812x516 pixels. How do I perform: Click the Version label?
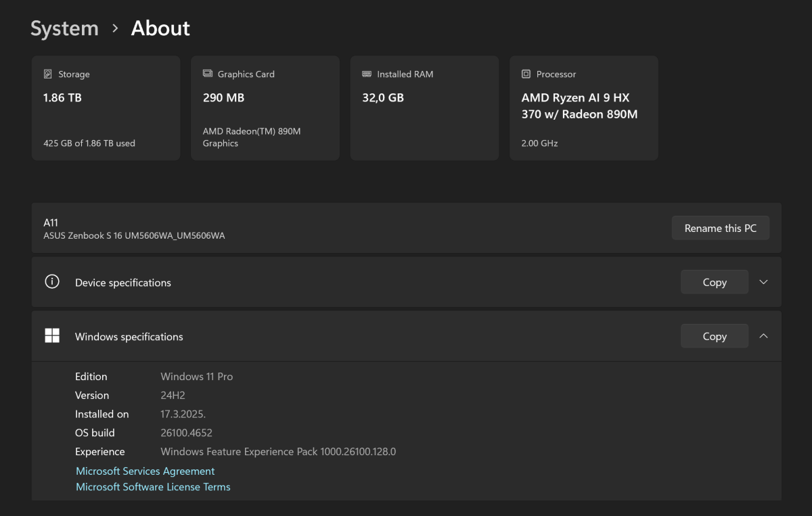pyautogui.click(x=92, y=396)
